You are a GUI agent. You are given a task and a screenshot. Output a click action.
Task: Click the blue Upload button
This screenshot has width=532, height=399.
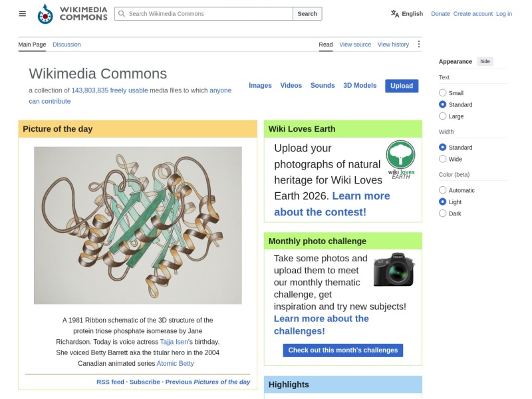coord(402,86)
